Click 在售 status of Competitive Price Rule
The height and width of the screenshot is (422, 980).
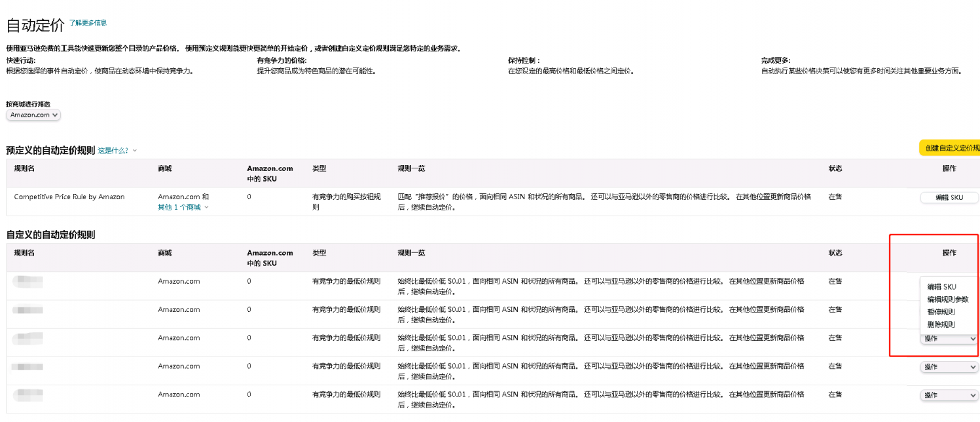pos(835,197)
